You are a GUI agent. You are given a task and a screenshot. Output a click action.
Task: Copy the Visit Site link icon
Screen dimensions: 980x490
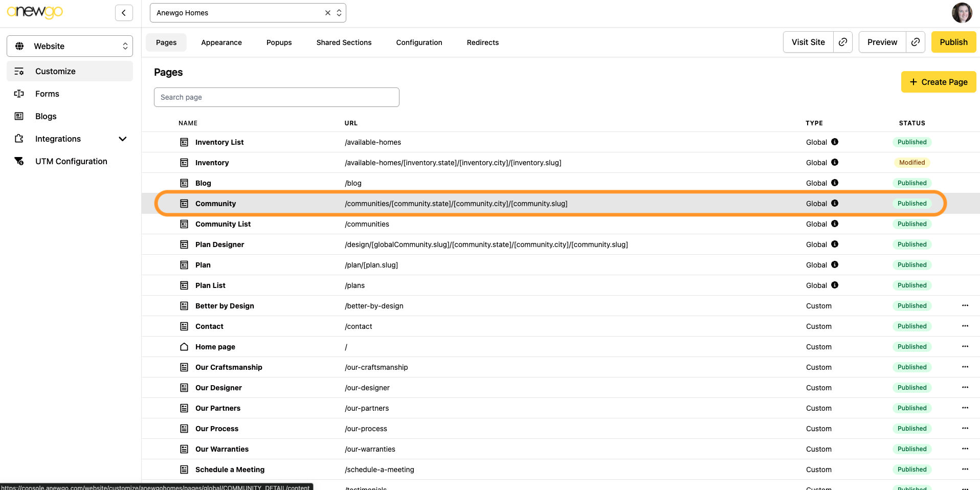pos(843,42)
